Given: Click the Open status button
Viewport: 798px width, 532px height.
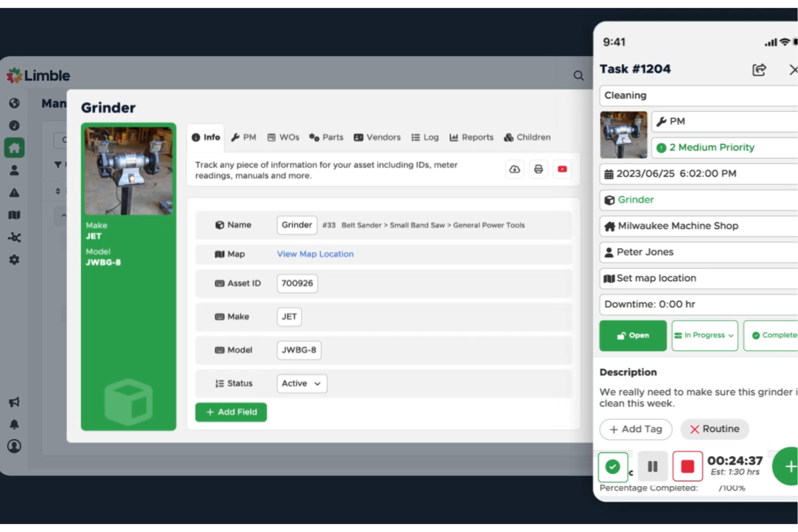Looking at the screenshot, I should point(633,335).
